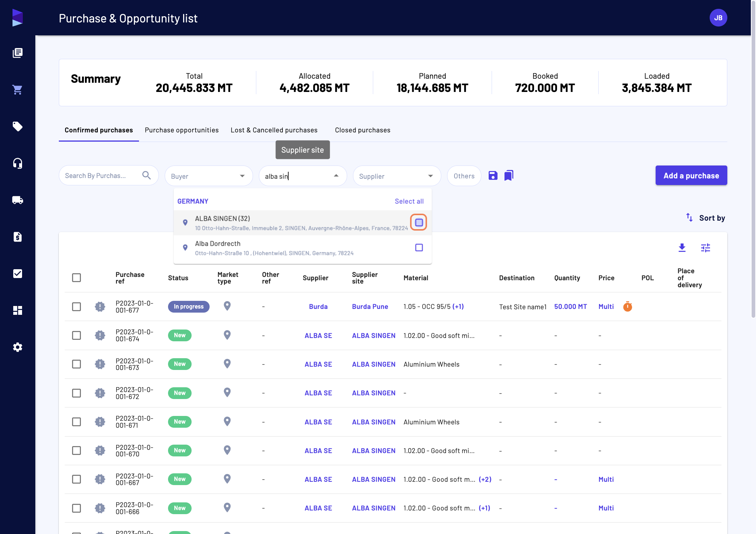Open the column settings tune icon
This screenshot has width=756, height=534.
(705, 248)
